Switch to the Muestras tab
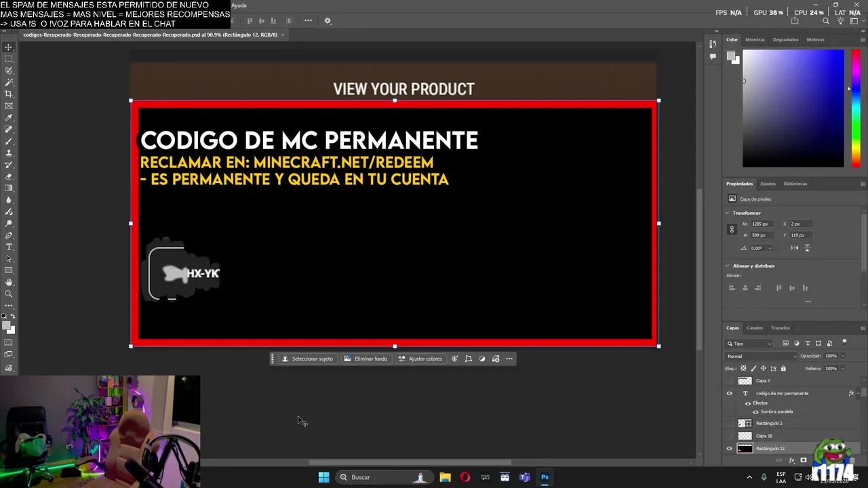This screenshot has height=488, width=868. click(755, 39)
